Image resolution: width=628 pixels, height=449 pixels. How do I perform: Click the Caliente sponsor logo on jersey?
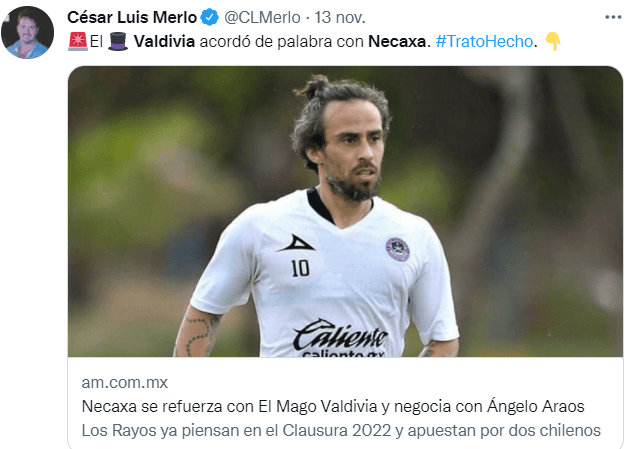[x=340, y=337]
